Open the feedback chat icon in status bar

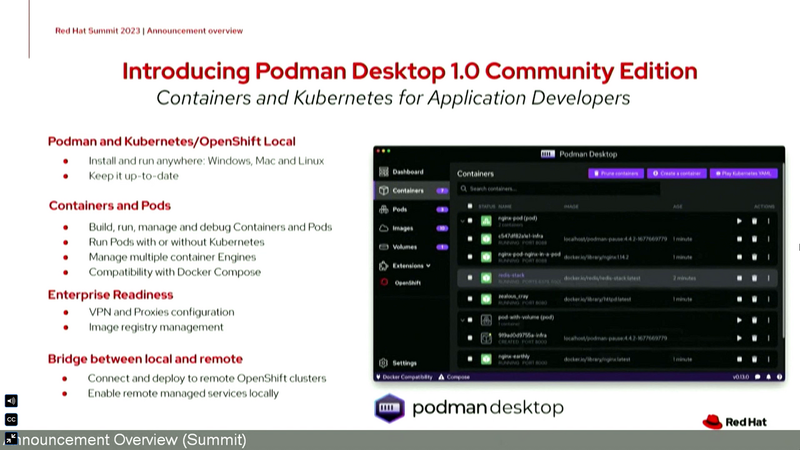click(757, 377)
